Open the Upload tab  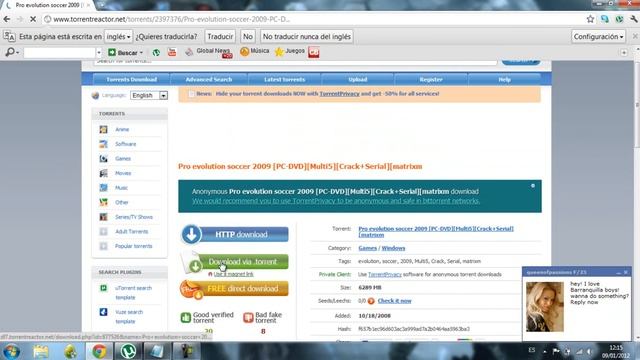click(x=358, y=80)
